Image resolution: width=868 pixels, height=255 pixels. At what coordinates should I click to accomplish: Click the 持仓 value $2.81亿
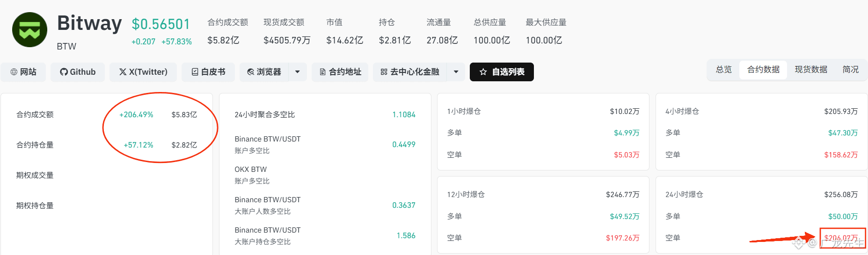pos(395,41)
